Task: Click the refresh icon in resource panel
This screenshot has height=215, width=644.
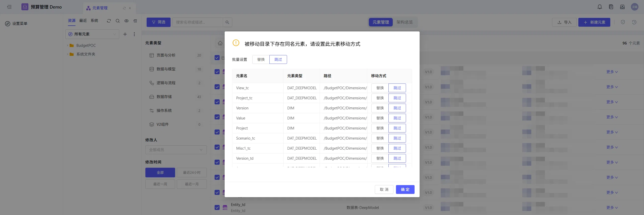Action: (x=109, y=21)
